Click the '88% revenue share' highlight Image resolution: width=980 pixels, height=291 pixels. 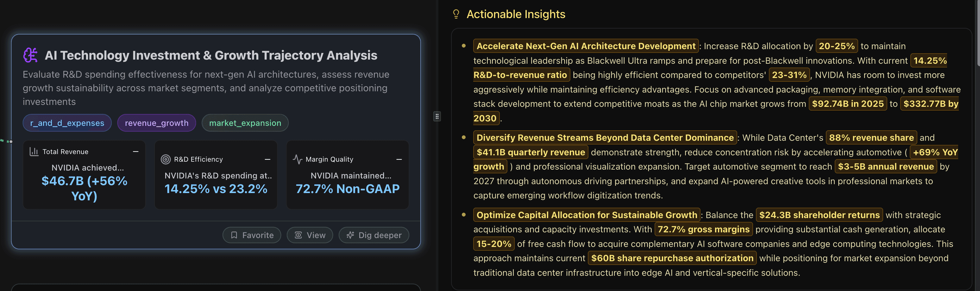[871, 138]
